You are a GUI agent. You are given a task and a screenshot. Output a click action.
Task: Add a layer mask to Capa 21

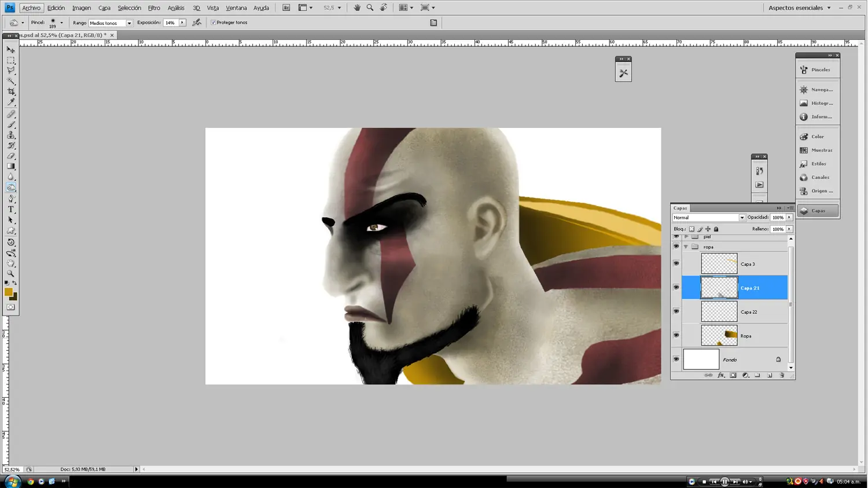click(x=733, y=376)
